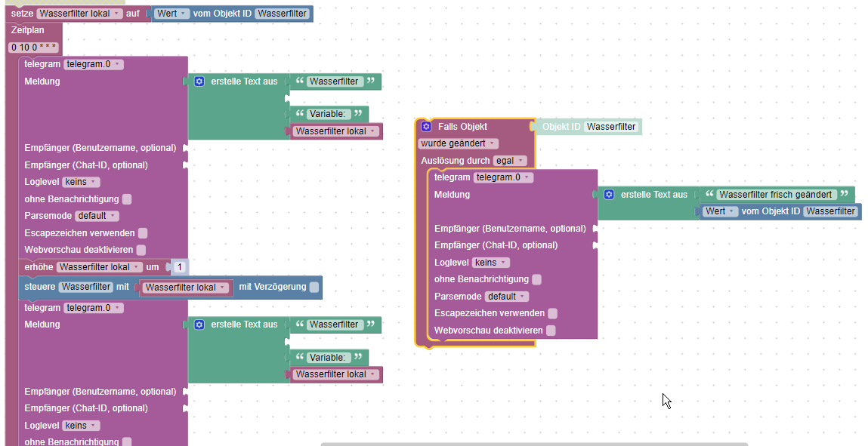868x446 pixels.
Task: Open 'Wasserfilter lokal' dropdown in steuere block
Action: pyautogui.click(x=186, y=288)
